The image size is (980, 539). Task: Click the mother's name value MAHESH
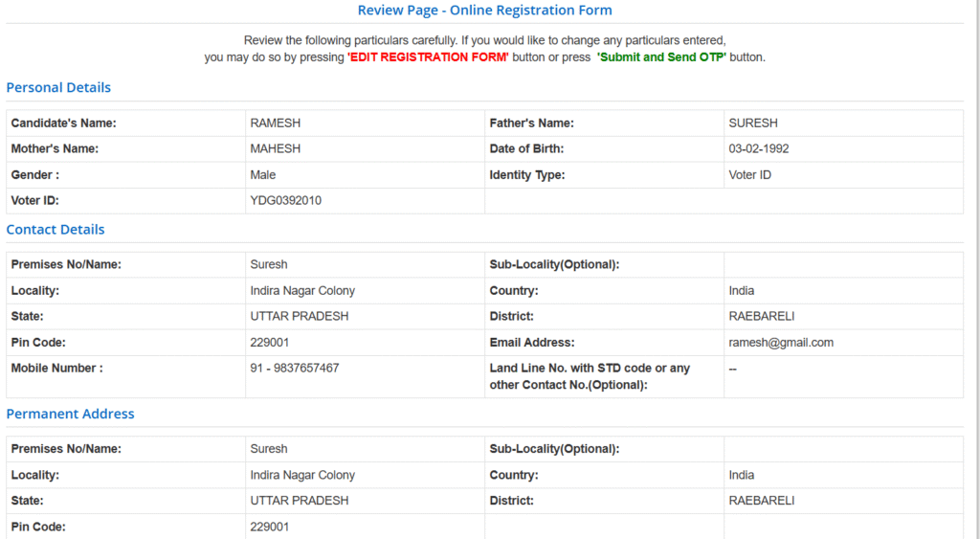coord(275,149)
